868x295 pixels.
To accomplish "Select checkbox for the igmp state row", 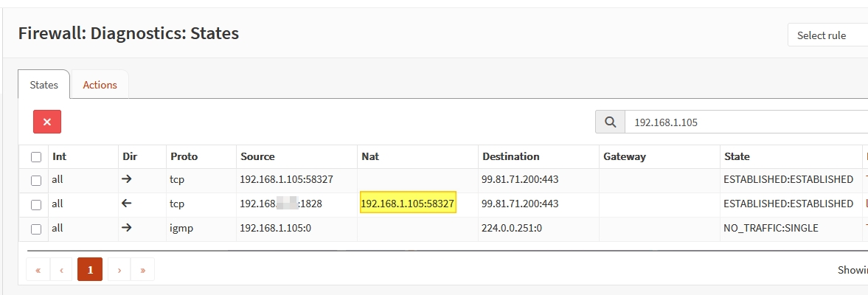I will (36, 229).
